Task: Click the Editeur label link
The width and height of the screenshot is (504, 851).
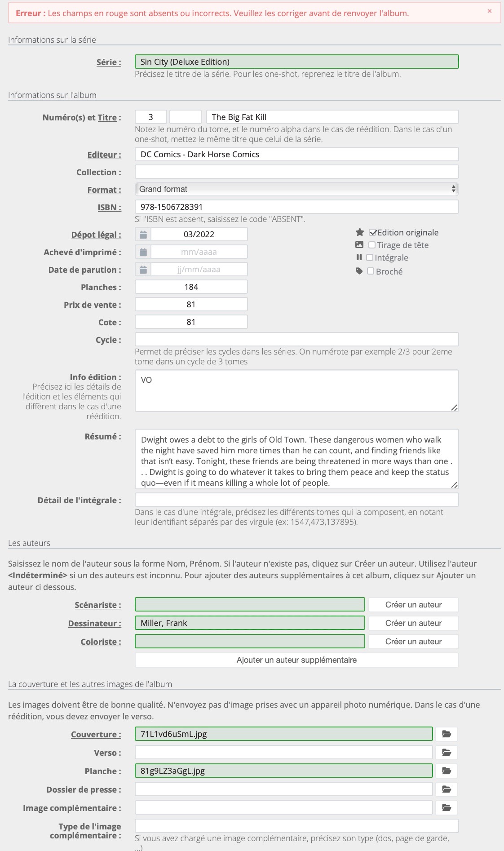Action: point(104,155)
